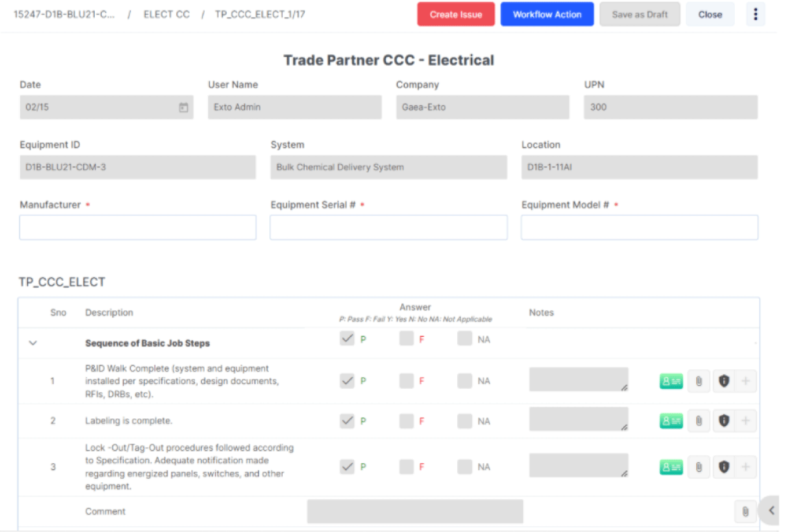Mark Labeling is complete as Fail

pos(406,421)
